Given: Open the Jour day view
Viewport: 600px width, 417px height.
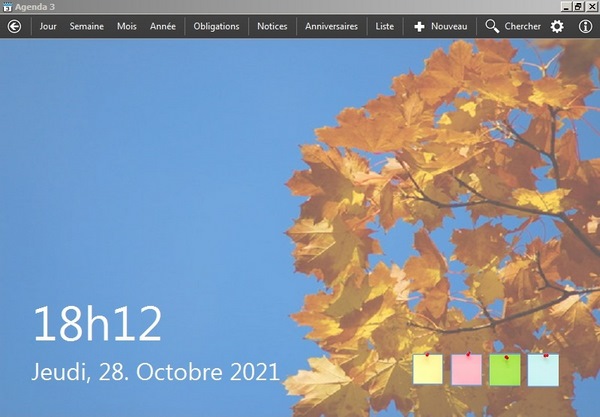Looking at the screenshot, I should pyautogui.click(x=48, y=26).
